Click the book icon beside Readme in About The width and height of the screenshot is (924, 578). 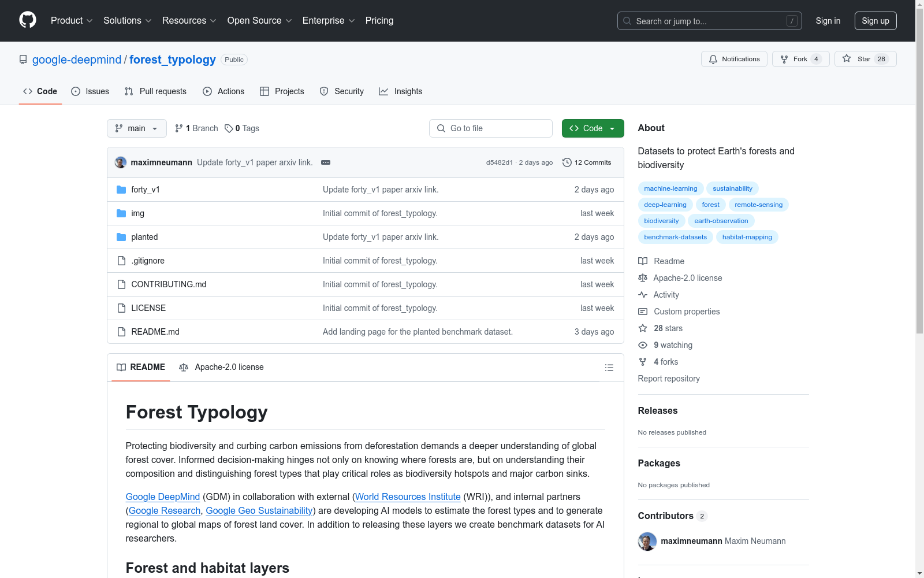click(643, 261)
